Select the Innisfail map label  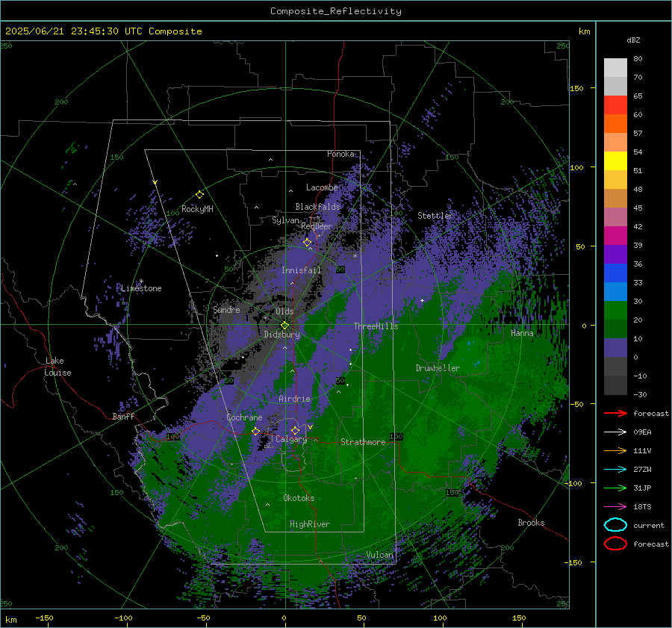(x=302, y=270)
